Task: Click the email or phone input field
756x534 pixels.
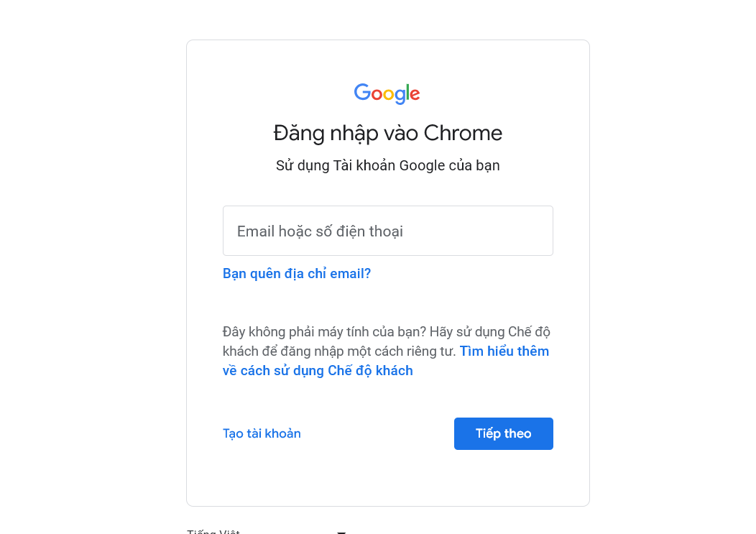Action: 387,231
